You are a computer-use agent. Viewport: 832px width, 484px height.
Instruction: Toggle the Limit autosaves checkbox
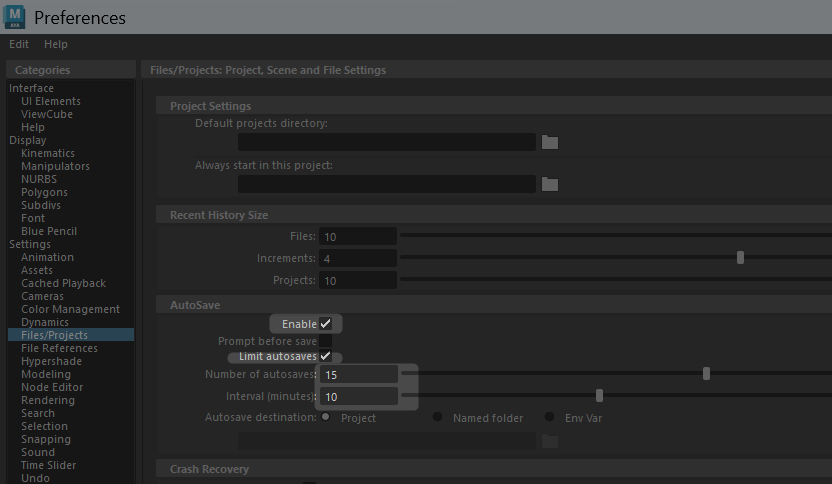click(x=325, y=356)
